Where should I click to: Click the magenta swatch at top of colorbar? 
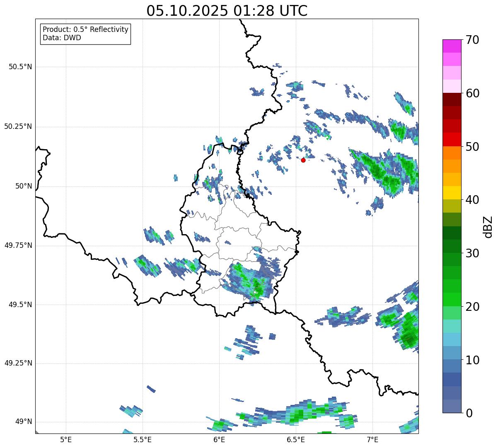coord(452,46)
